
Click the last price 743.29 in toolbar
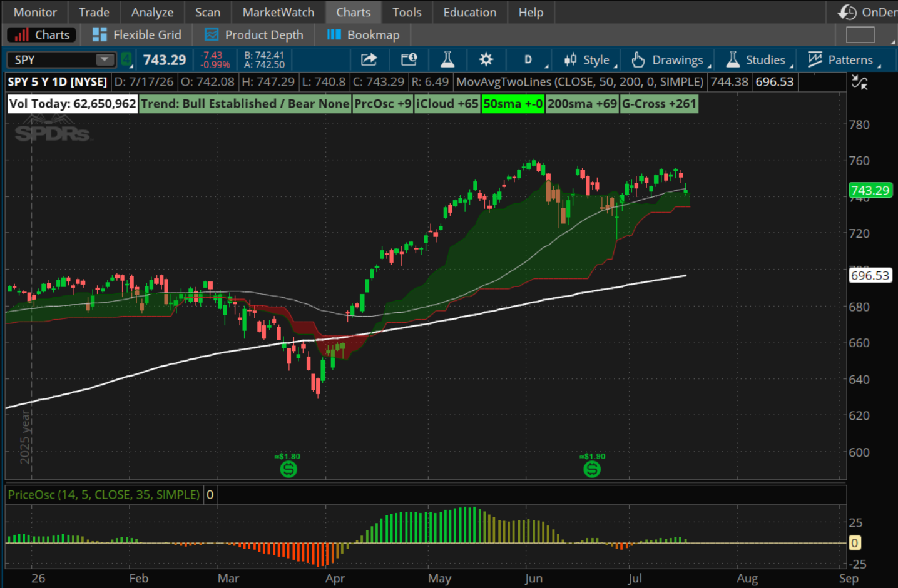click(x=165, y=60)
